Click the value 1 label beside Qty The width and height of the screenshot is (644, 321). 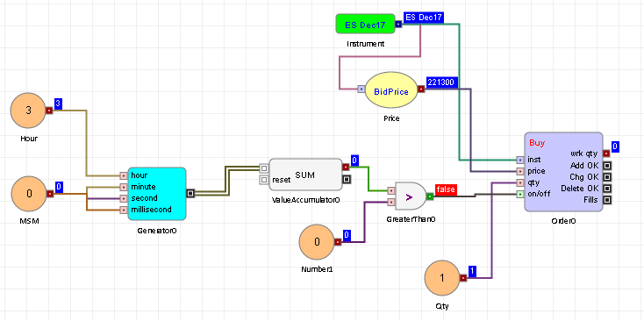[x=472, y=271]
